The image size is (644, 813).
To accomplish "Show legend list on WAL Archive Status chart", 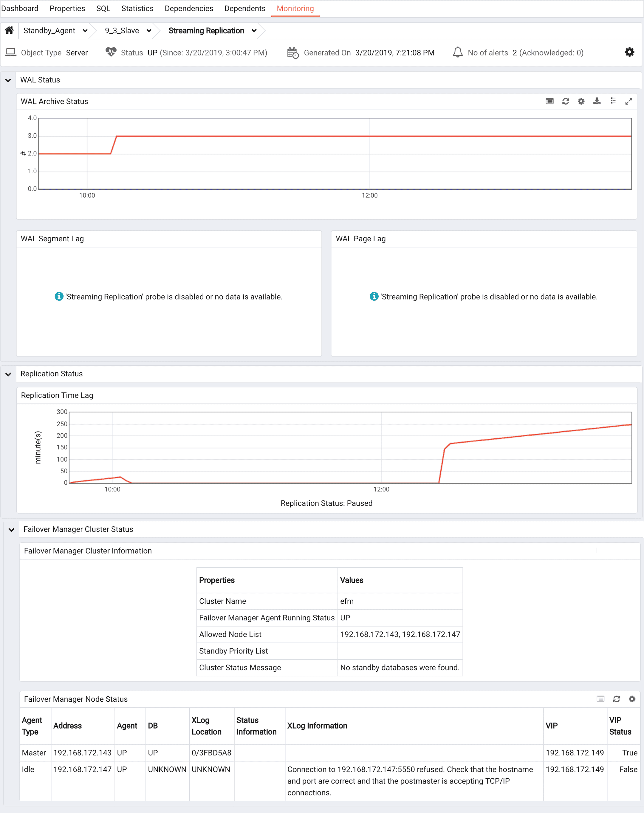I will pos(613,101).
